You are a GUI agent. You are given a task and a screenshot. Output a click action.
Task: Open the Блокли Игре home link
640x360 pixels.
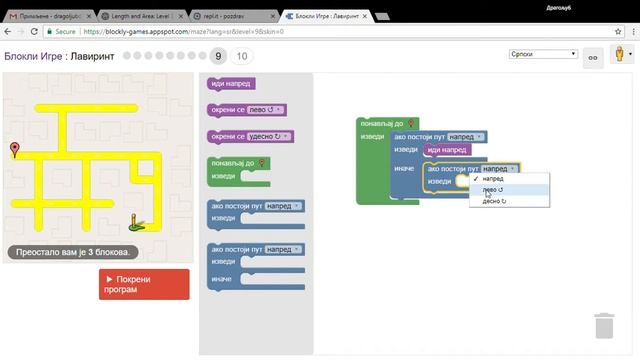33,56
